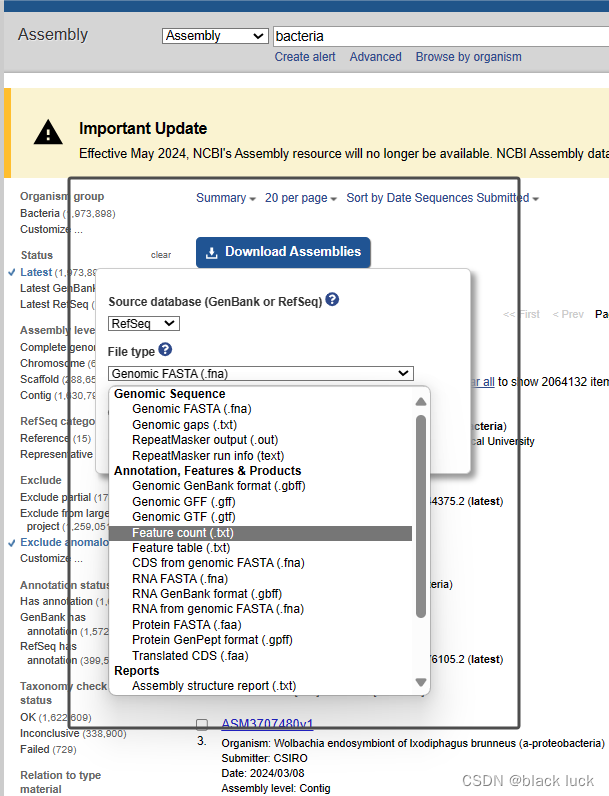Open Sort by Date Sequences Submitted menu

click(x=442, y=198)
